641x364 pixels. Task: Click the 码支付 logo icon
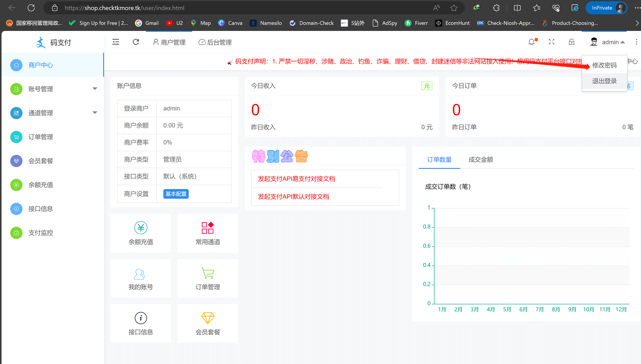[x=40, y=42]
